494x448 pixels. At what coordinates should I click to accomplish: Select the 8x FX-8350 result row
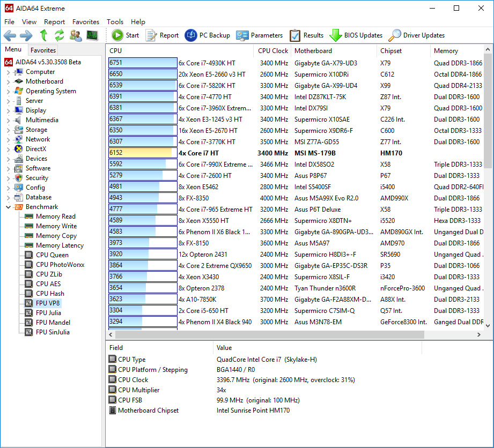pos(296,198)
